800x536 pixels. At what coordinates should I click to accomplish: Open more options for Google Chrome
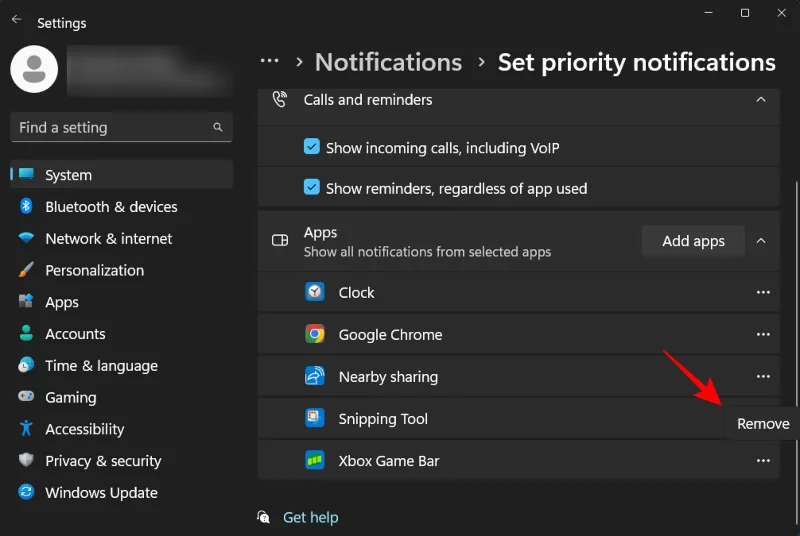point(763,334)
